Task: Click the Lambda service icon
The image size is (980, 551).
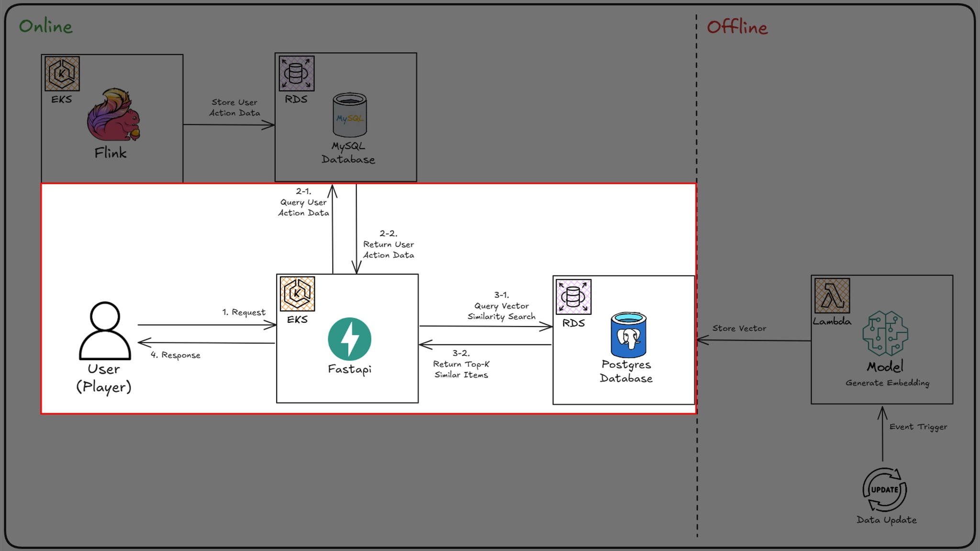Action: 832,296
